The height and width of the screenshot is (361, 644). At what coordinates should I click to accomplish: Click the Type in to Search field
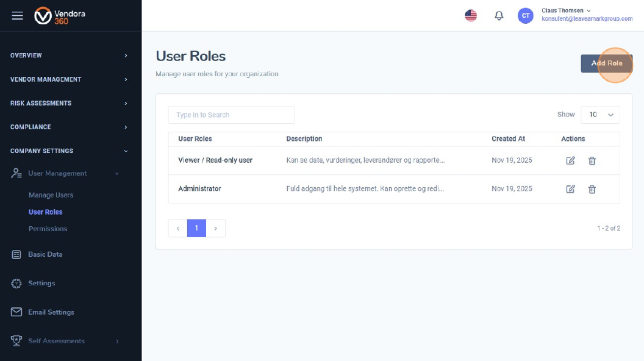[x=231, y=115]
